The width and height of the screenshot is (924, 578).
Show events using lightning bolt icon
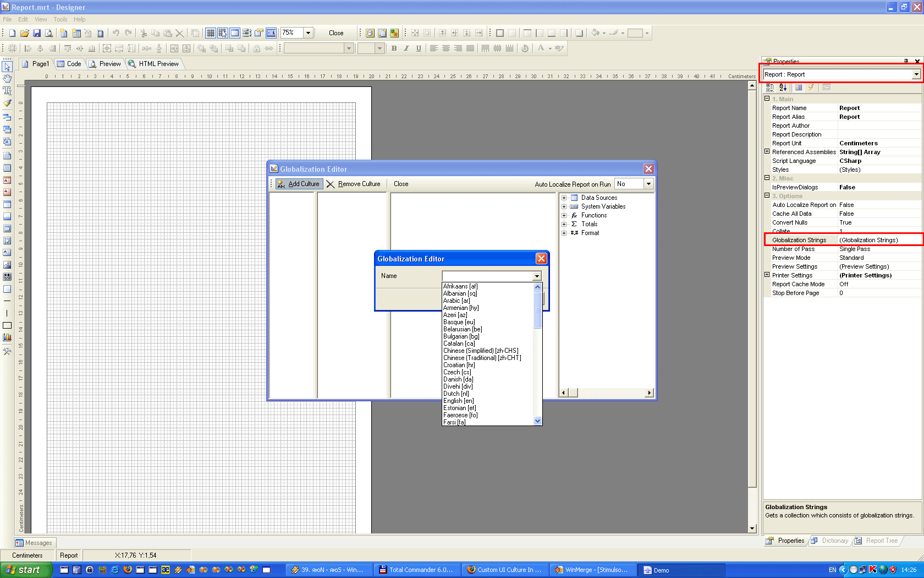tap(811, 88)
